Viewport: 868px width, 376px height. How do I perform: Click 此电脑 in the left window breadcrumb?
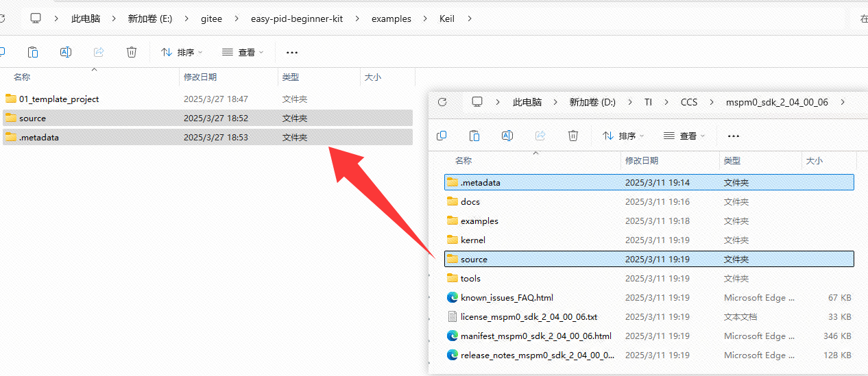(86, 18)
